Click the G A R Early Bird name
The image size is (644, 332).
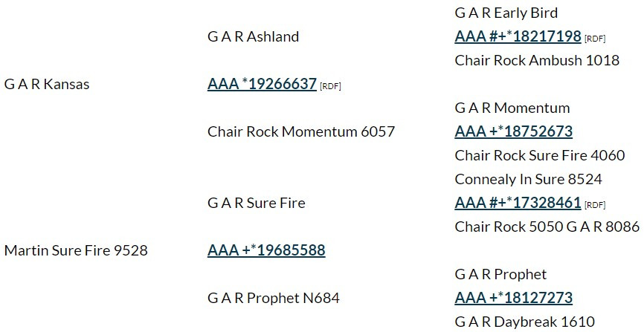(506, 13)
